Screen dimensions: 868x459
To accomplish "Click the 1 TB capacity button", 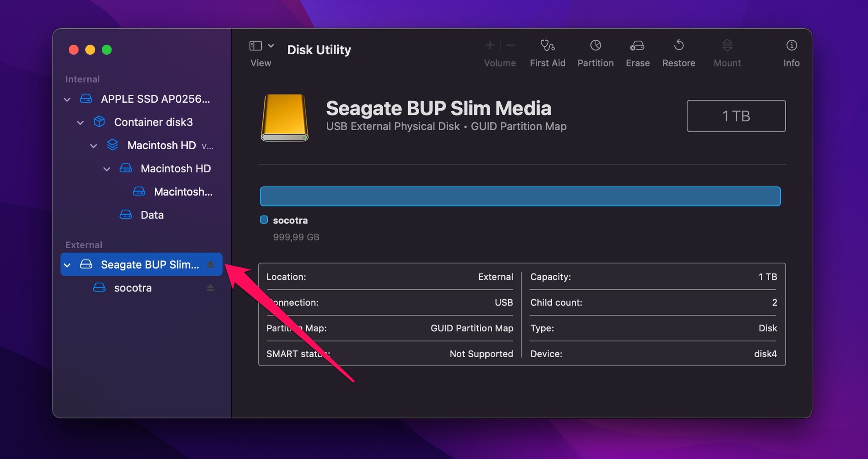I will (736, 116).
